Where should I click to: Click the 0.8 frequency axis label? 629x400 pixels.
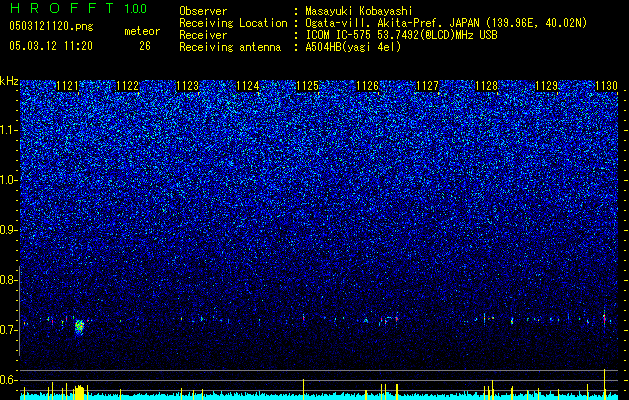pos(8,280)
